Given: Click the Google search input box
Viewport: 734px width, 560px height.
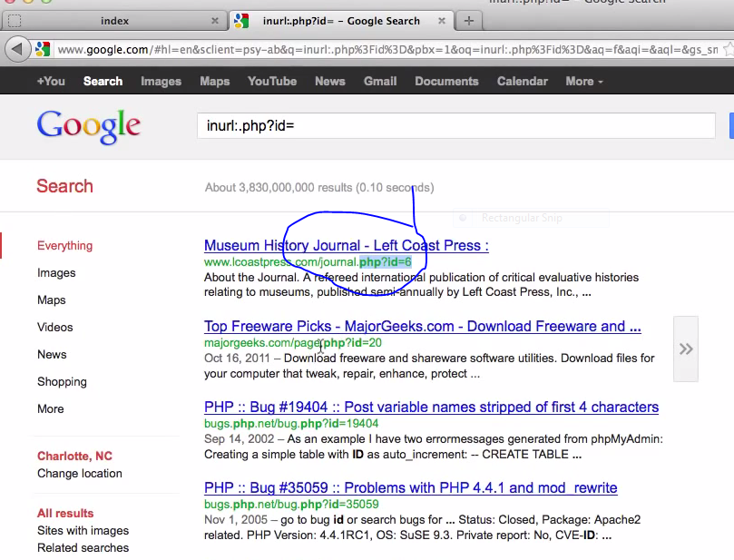Looking at the screenshot, I should point(456,125).
